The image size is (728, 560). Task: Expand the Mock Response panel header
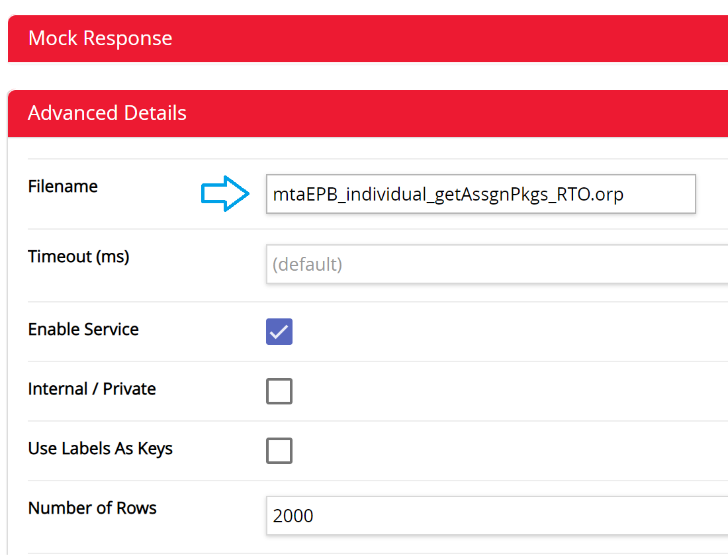tap(368, 38)
